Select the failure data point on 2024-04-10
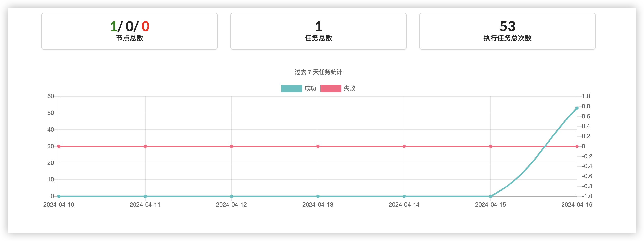 [59, 146]
